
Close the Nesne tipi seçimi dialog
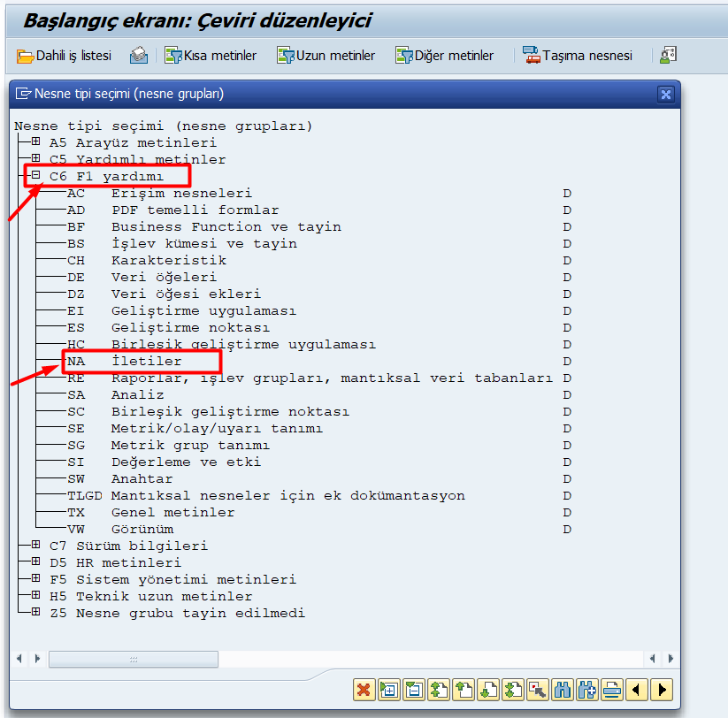(666, 95)
